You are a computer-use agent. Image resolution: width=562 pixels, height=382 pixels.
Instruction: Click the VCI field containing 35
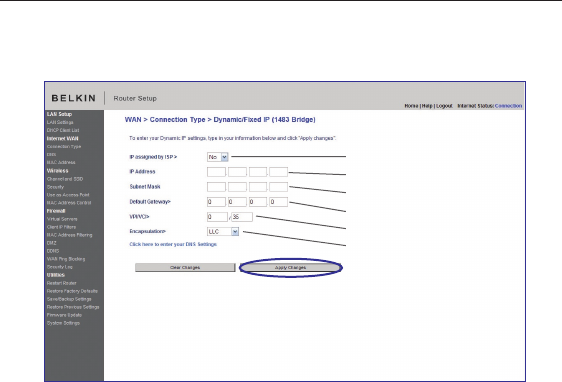click(242, 217)
